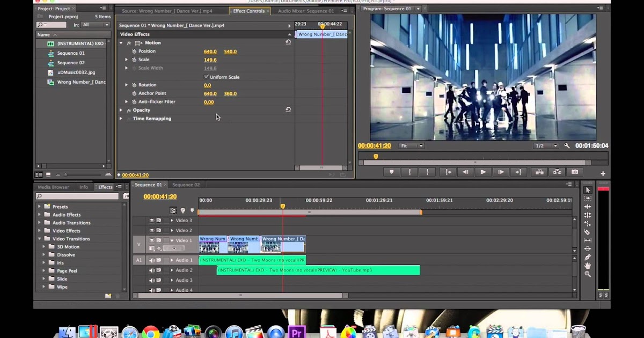Toggle sync lock on Video 3 track
The image size is (644, 338).
pos(159,220)
